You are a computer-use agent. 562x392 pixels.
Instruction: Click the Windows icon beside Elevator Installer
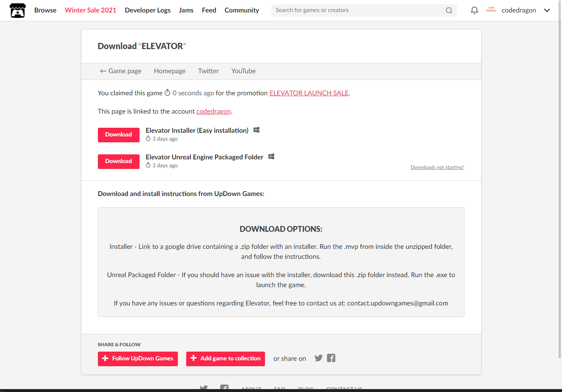tap(256, 130)
